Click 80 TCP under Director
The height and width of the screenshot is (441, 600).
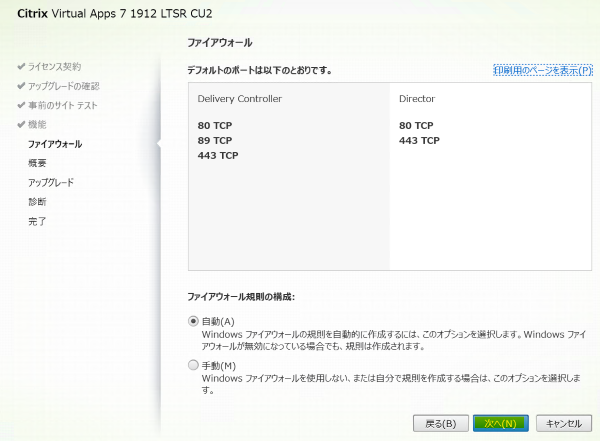coord(416,126)
